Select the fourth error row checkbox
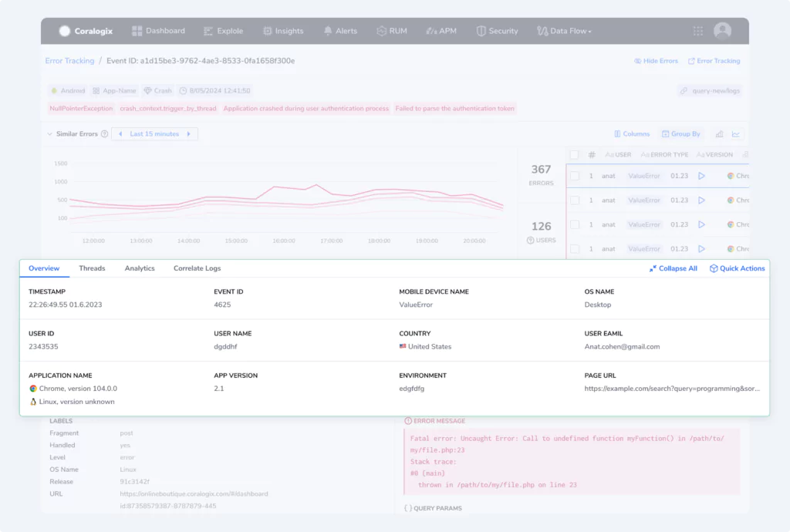Image resolution: width=790 pixels, height=532 pixels. tap(574, 248)
